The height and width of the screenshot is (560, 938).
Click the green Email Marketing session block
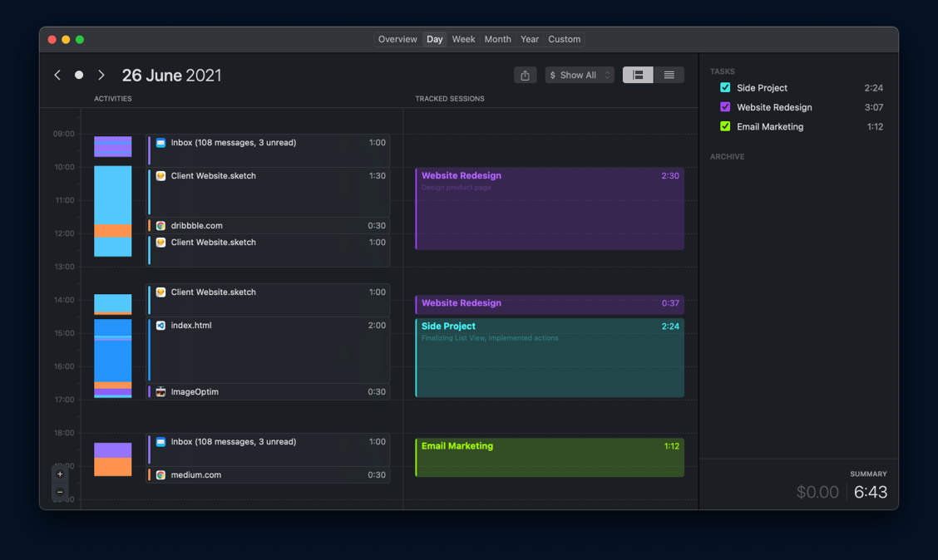tap(550, 458)
